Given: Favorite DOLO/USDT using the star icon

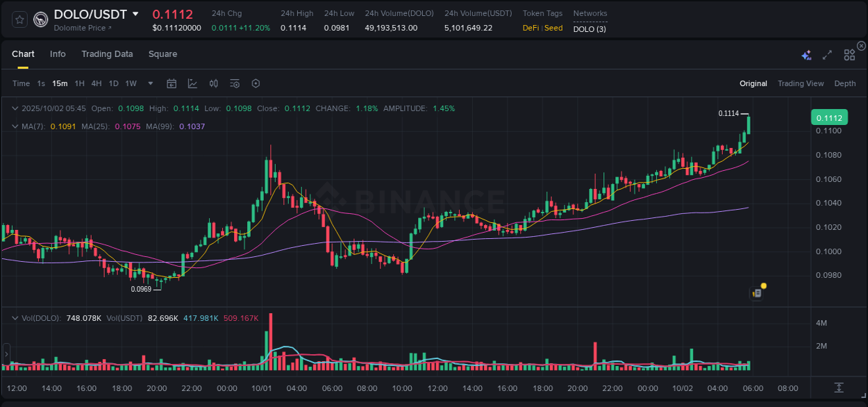Looking at the screenshot, I should point(20,19).
